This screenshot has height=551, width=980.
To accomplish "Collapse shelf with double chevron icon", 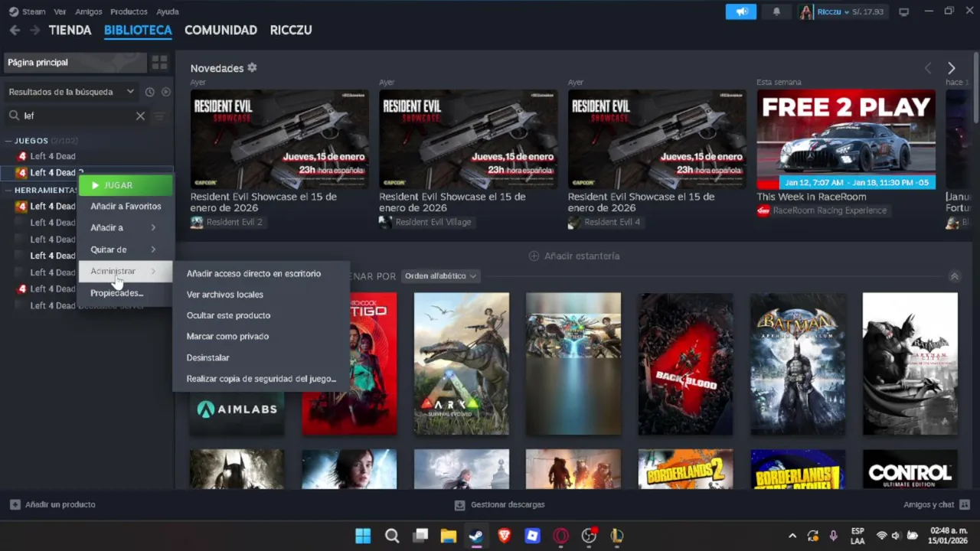I will tap(954, 275).
